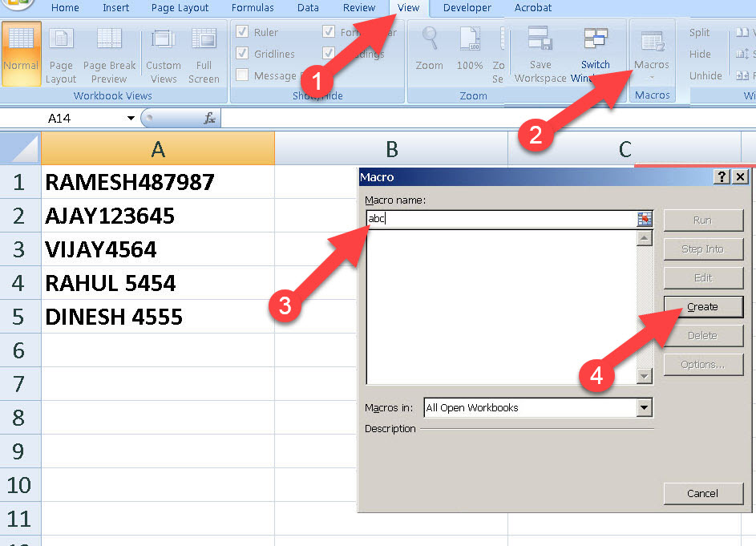Enable the Message Bar checkbox
The image size is (756, 546).
click(x=243, y=75)
